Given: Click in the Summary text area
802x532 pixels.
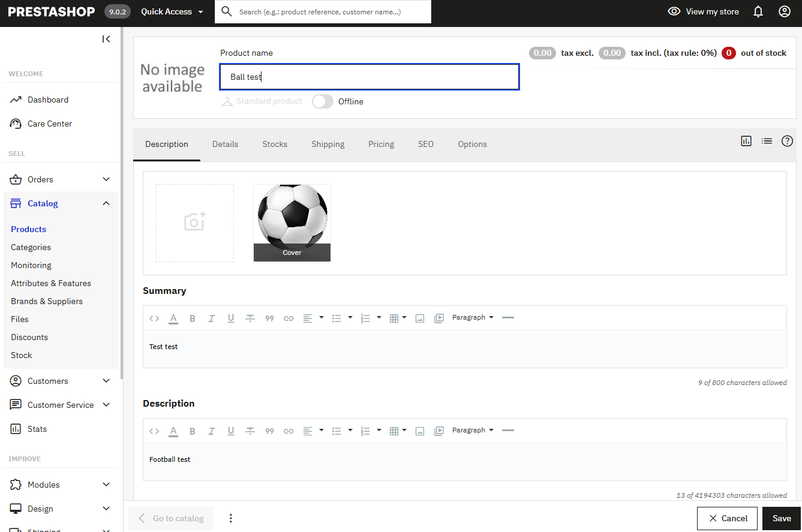Looking at the screenshot, I should coord(465,349).
